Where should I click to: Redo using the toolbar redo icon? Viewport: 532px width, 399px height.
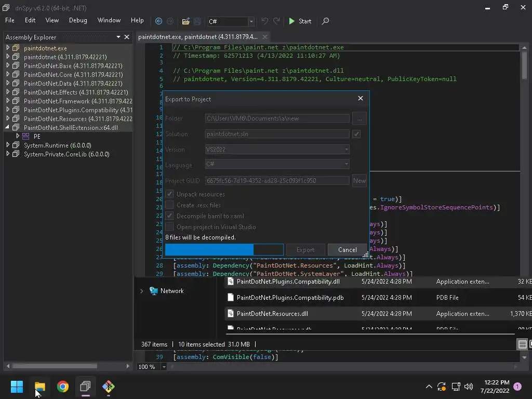point(276,21)
